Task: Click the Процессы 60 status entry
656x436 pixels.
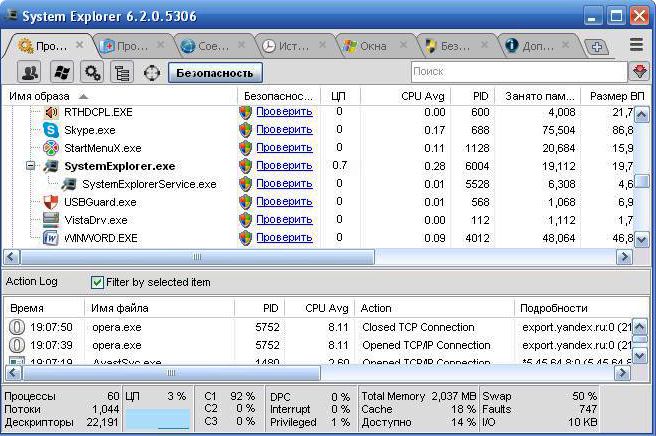Action: [62, 396]
